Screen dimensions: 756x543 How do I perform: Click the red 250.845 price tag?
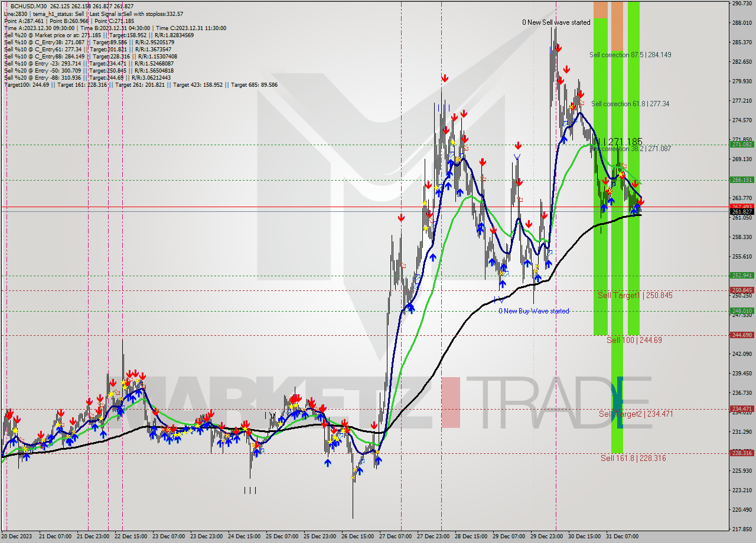pyautogui.click(x=742, y=290)
